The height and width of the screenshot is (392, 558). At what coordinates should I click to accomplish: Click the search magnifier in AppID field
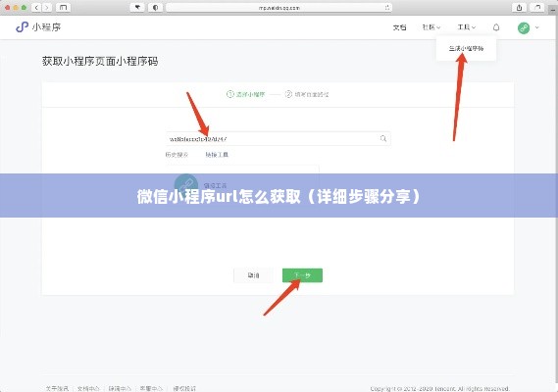point(382,138)
